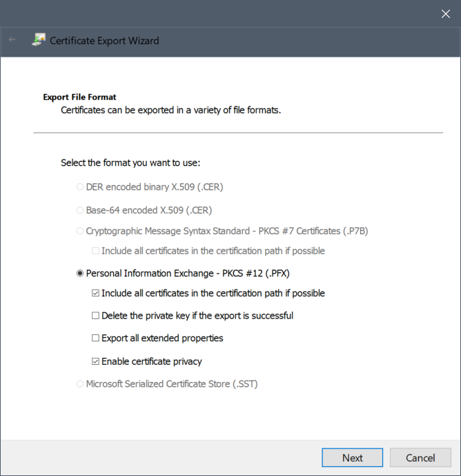Close the Certificate Export Wizard window
The height and width of the screenshot is (476, 461).
[445, 13]
